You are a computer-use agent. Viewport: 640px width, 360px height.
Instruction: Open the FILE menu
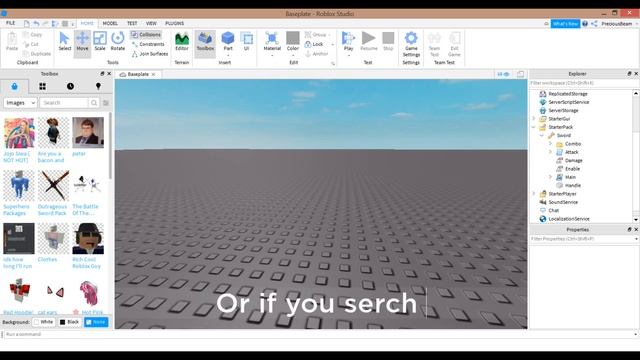pyautogui.click(x=11, y=23)
